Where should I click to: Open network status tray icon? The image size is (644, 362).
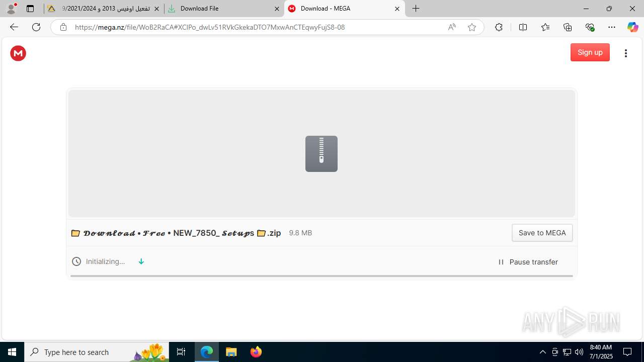[x=567, y=352]
